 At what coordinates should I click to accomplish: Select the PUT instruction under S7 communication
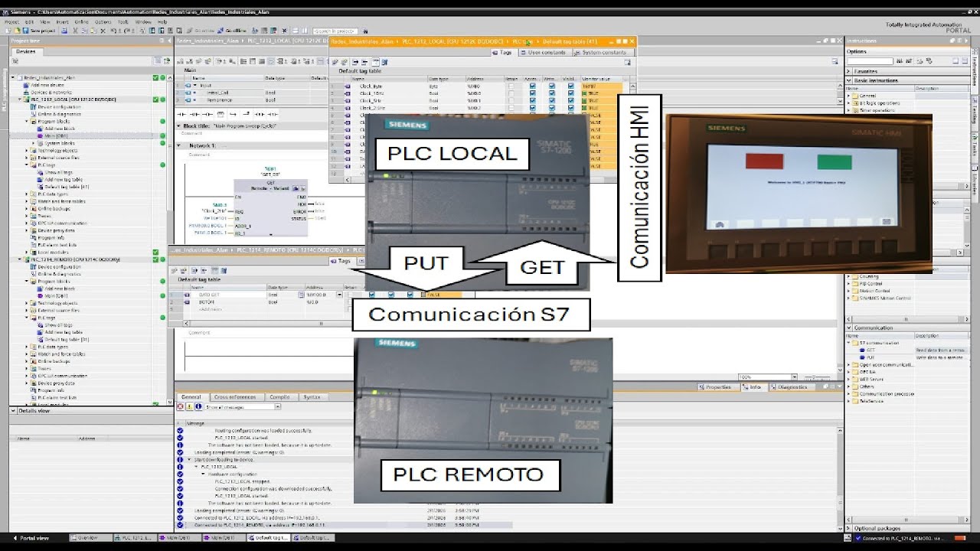coord(870,357)
